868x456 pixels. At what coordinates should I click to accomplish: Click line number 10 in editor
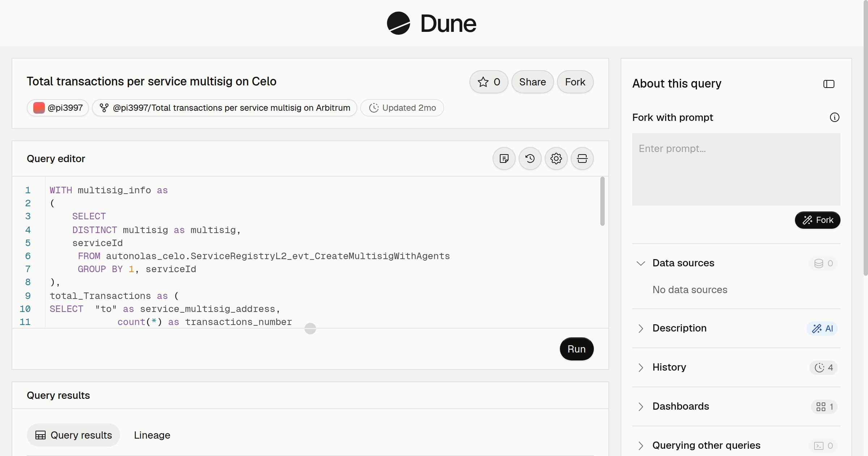(x=25, y=309)
